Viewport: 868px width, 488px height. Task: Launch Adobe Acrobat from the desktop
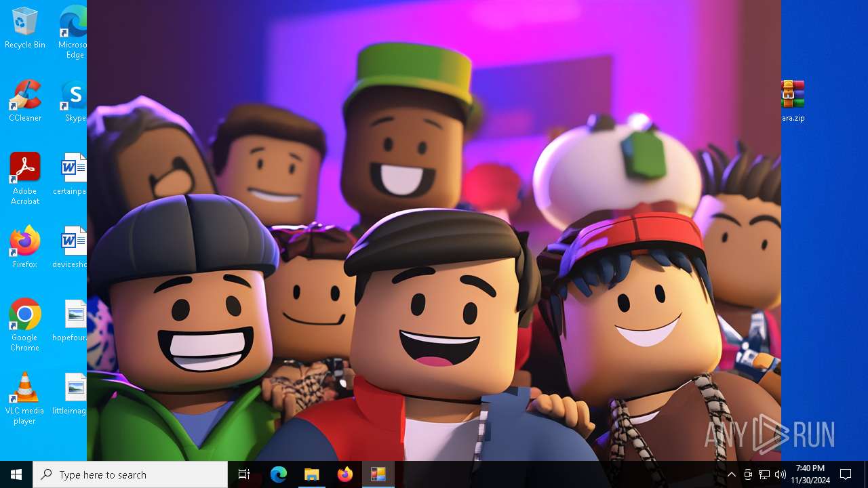click(x=25, y=179)
